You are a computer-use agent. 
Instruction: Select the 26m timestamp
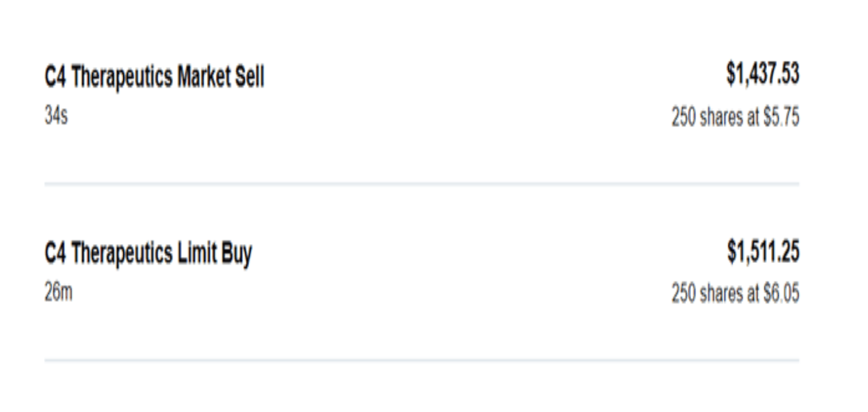pos(58,293)
